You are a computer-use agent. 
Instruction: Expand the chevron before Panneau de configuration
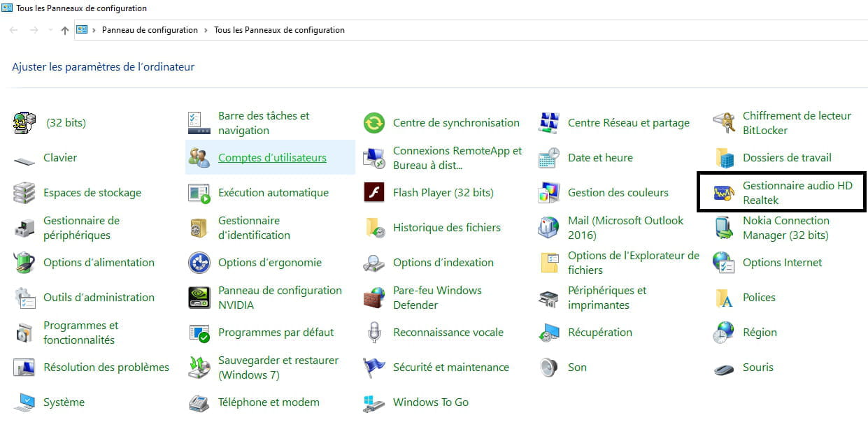(94, 30)
